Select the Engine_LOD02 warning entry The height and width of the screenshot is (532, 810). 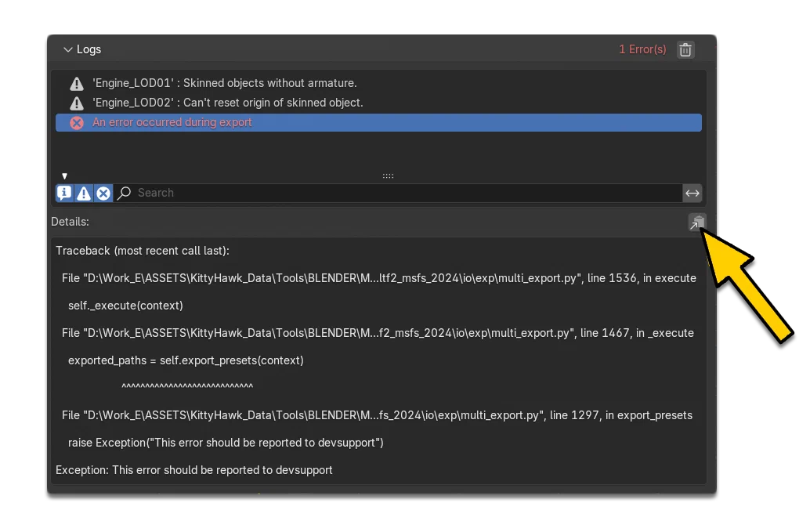[x=378, y=103]
